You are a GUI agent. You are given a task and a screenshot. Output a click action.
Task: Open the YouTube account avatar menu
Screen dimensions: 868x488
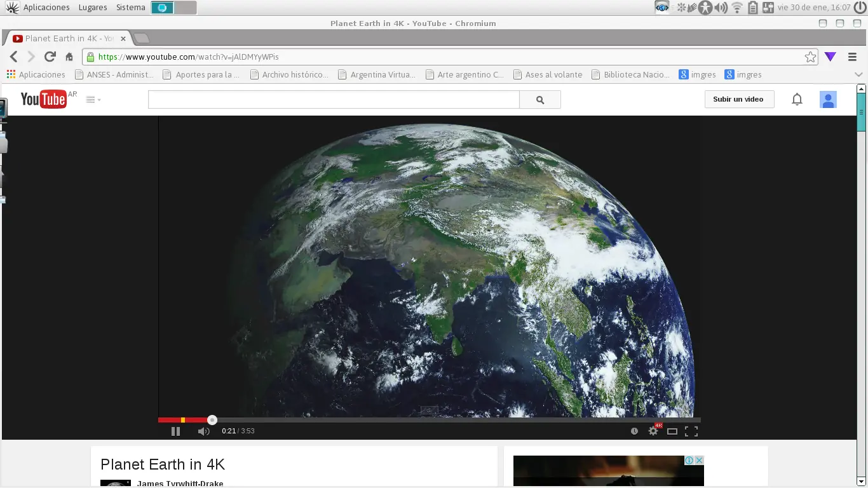coord(828,99)
